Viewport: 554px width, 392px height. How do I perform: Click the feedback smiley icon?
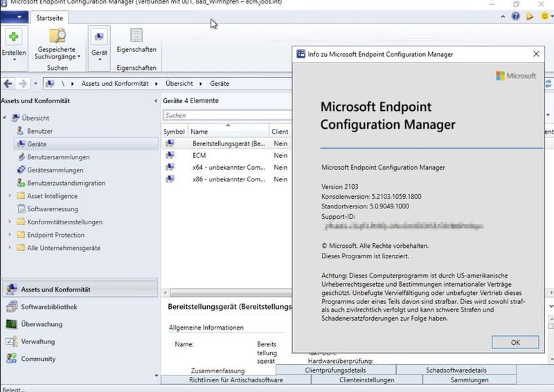point(545,16)
